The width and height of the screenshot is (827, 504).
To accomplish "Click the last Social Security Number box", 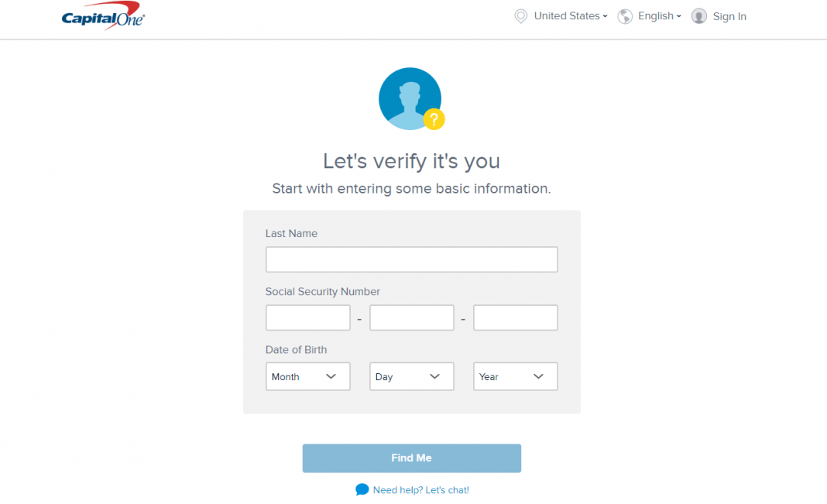I will [x=515, y=317].
